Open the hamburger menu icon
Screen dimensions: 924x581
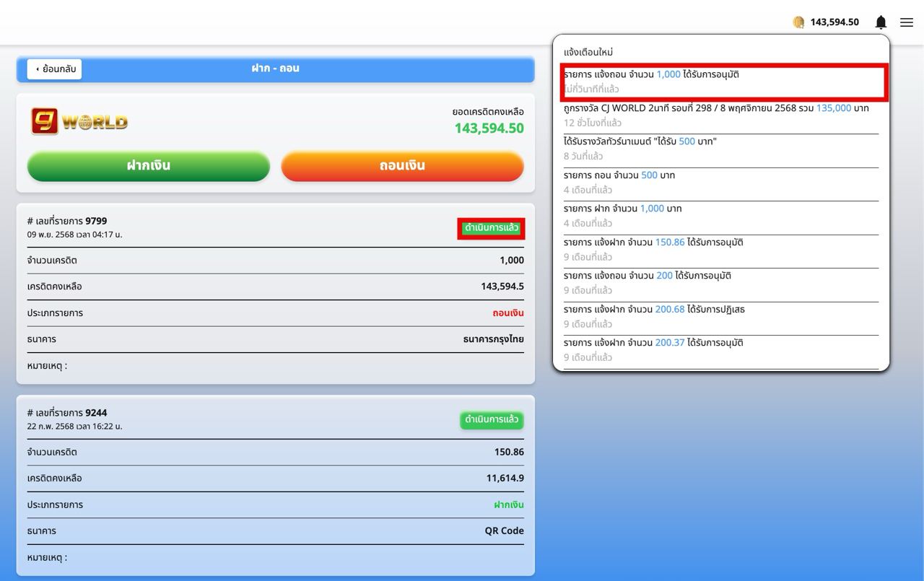coord(907,22)
